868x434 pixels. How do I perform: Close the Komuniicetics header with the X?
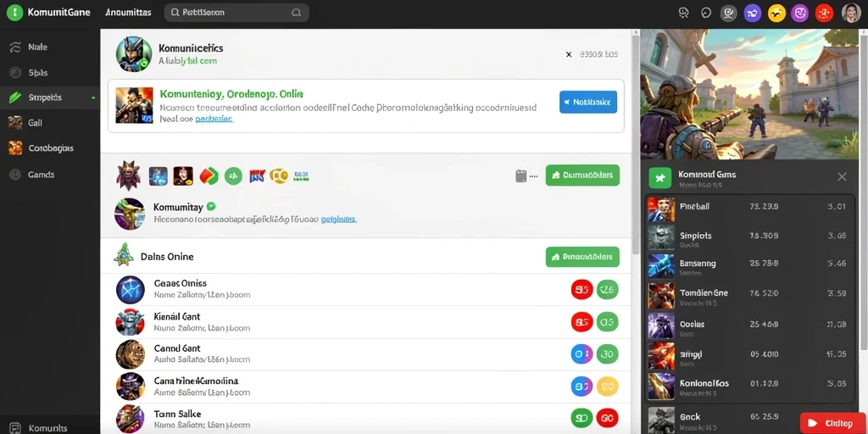[x=569, y=54]
